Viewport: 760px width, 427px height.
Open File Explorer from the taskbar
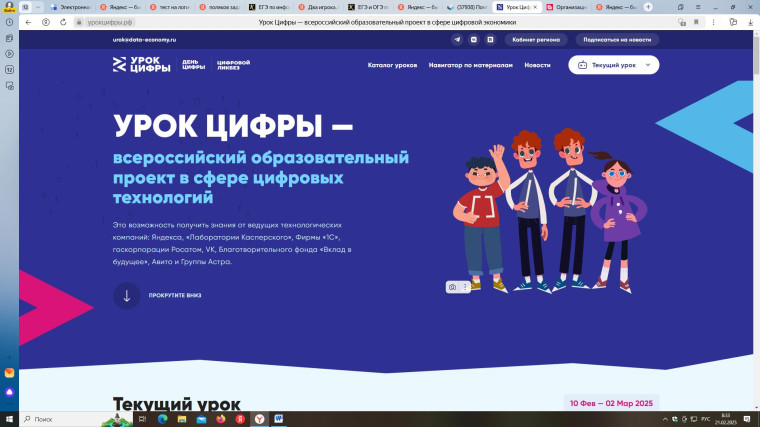pos(182,419)
